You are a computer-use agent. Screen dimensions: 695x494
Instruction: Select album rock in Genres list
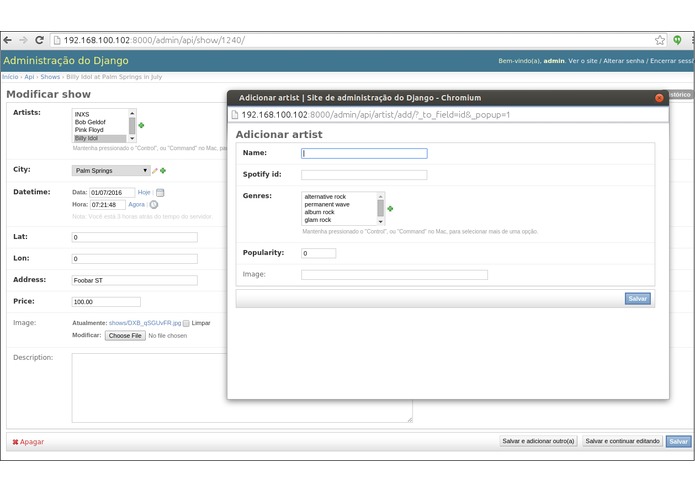click(339, 212)
